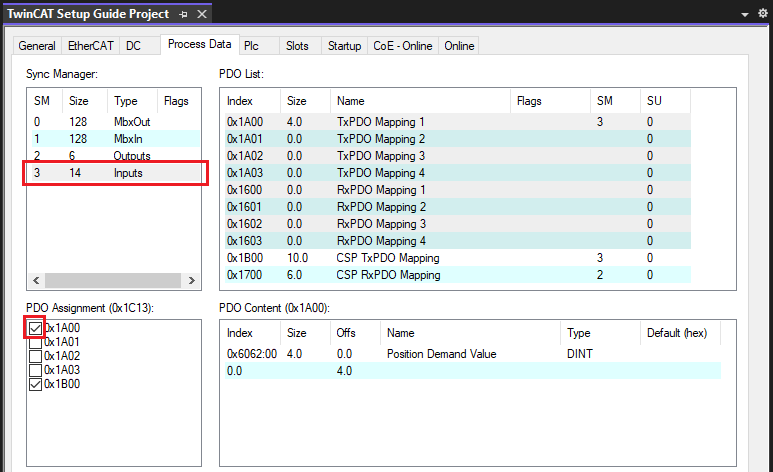Disable the 0x1B00 PDO assignment checkbox

coord(36,384)
